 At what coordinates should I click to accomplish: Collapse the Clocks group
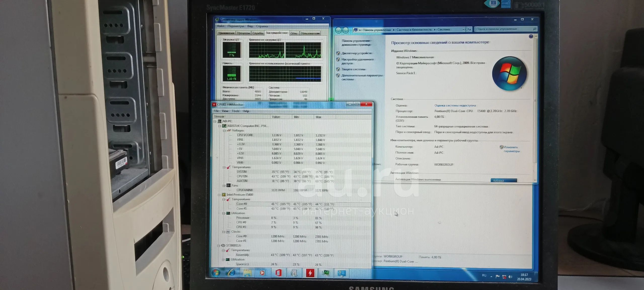click(223, 232)
